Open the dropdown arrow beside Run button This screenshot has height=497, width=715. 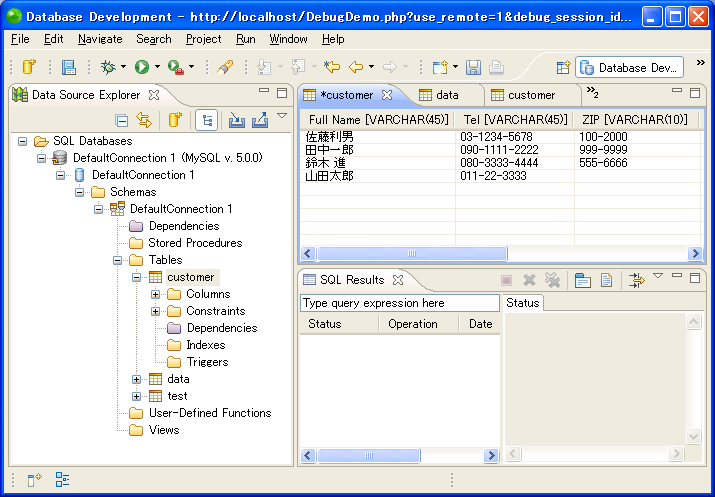pos(157,67)
